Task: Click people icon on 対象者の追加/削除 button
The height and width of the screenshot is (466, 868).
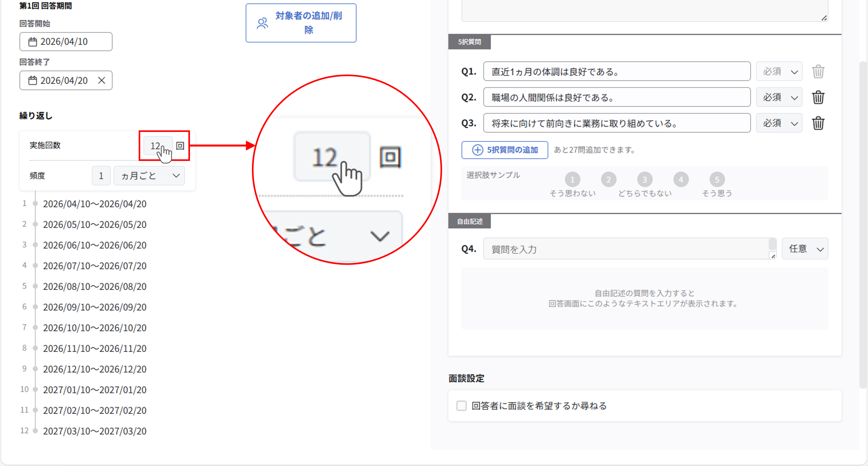Action: [x=263, y=23]
